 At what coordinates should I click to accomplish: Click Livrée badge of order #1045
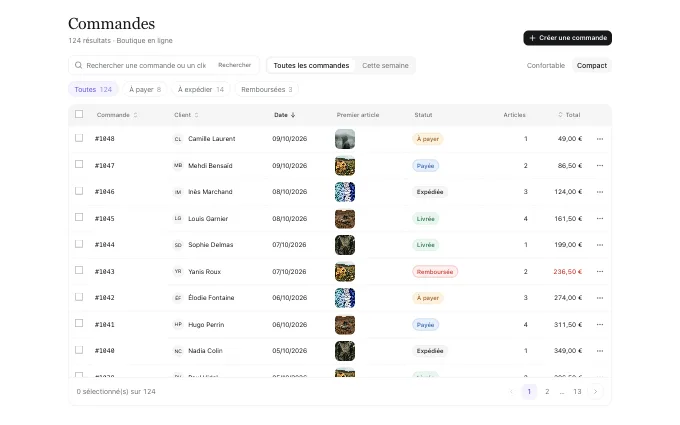click(x=425, y=219)
